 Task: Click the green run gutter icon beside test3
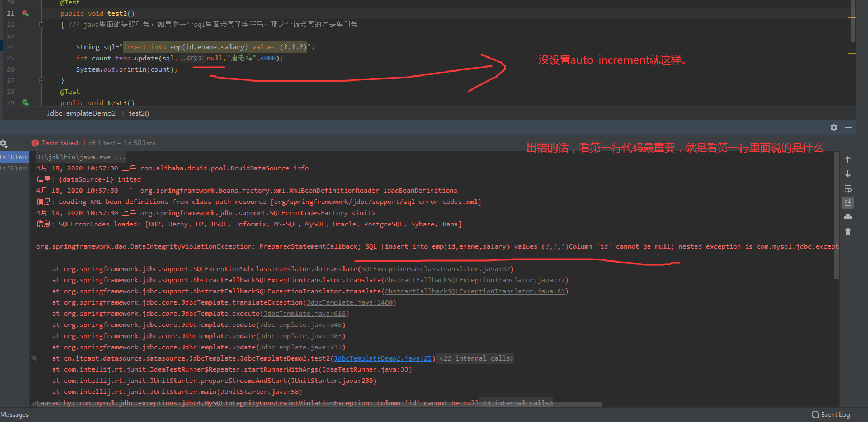(x=25, y=103)
